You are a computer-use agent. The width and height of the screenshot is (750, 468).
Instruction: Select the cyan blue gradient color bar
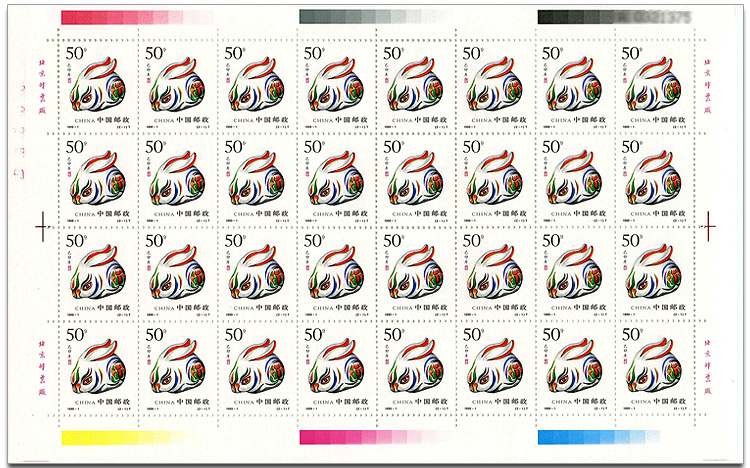(x=599, y=437)
